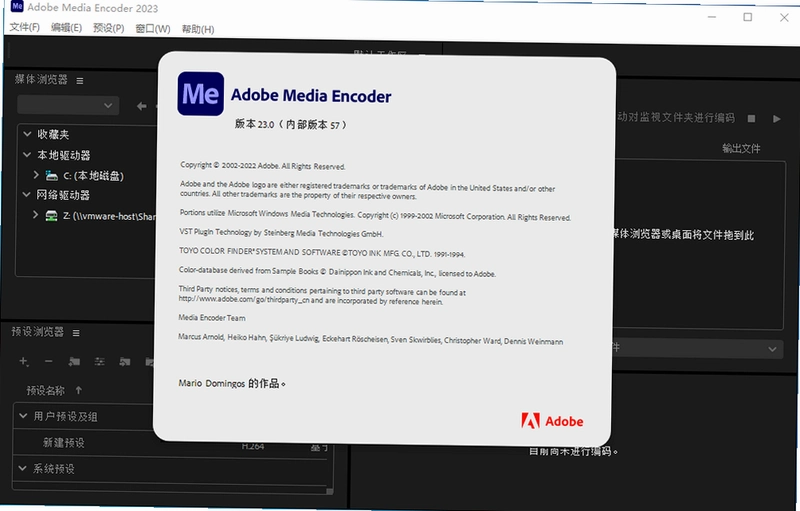This screenshot has height=511, width=800.
Task: Click the new preset group folder icon
Action: 74,362
